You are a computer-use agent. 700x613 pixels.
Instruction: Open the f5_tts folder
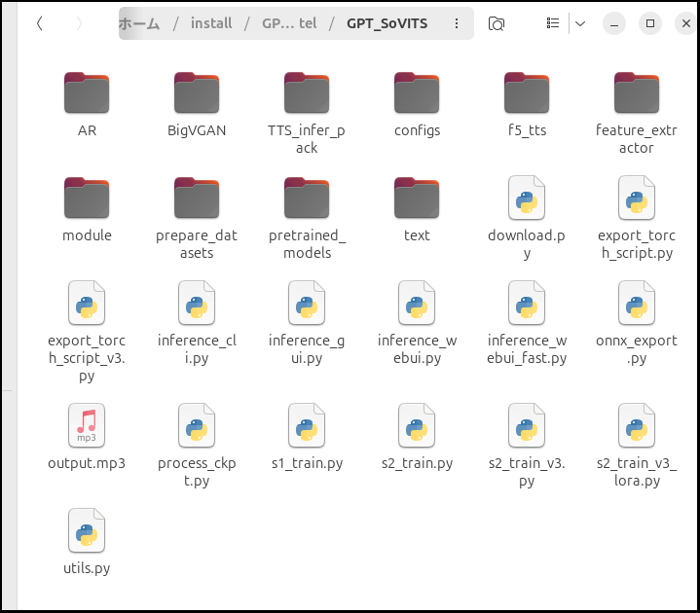pyautogui.click(x=527, y=93)
